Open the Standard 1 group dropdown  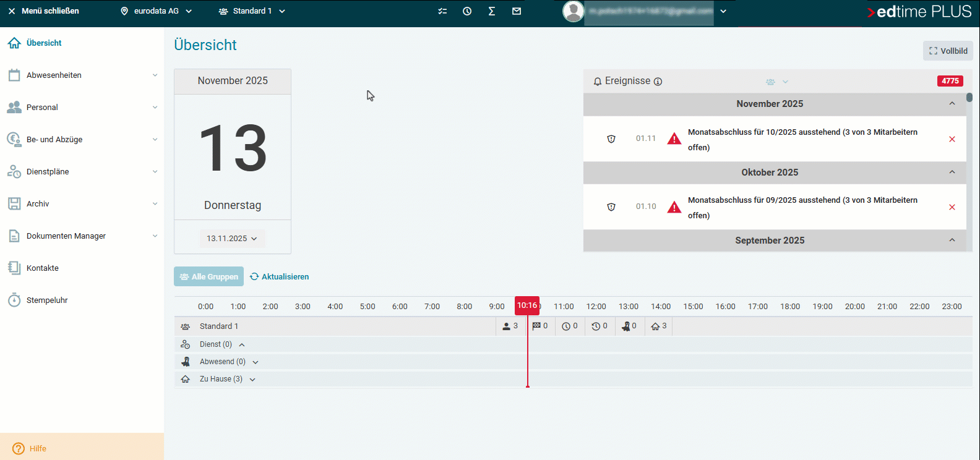(x=252, y=11)
